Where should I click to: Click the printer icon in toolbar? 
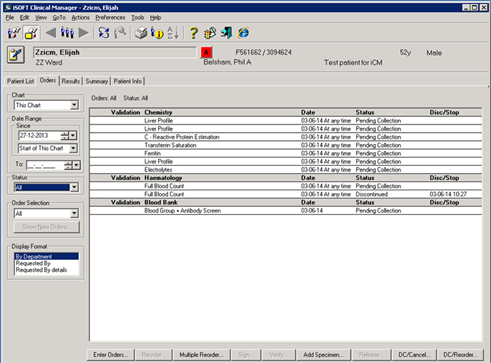tap(141, 33)
